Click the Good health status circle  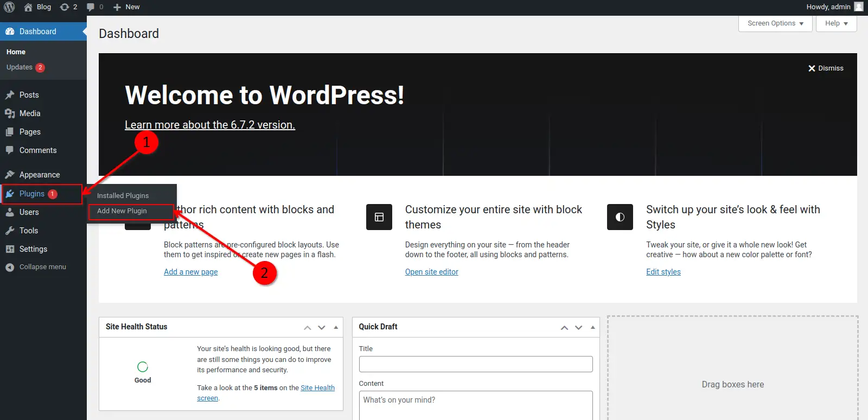[143, 367]
